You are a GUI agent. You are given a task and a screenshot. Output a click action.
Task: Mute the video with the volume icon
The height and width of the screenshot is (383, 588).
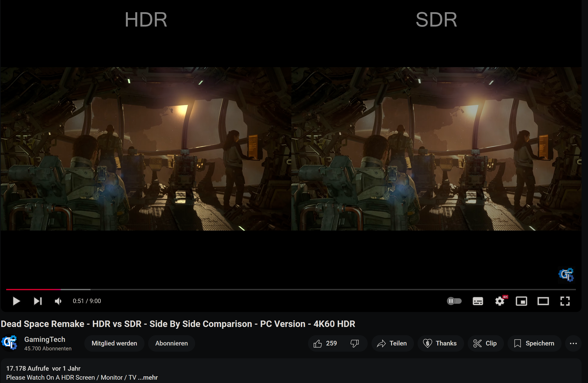pyautogui.click(x=58, y=301)
